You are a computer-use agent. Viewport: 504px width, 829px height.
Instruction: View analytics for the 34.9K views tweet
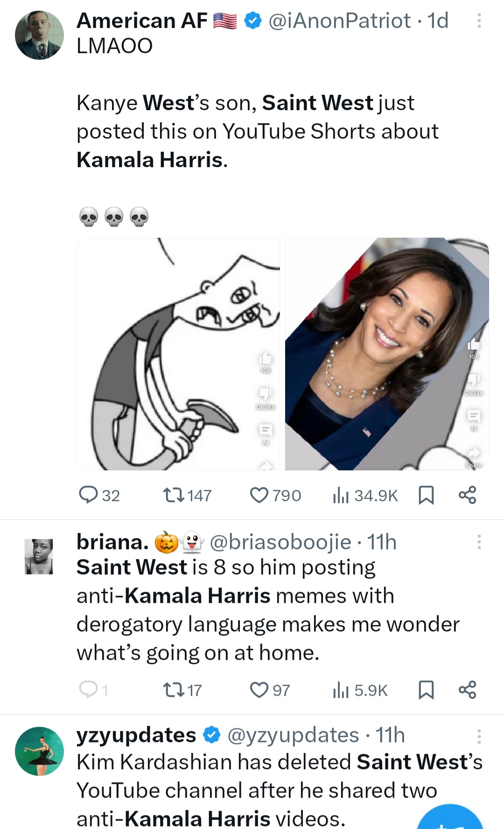point(341,495)
